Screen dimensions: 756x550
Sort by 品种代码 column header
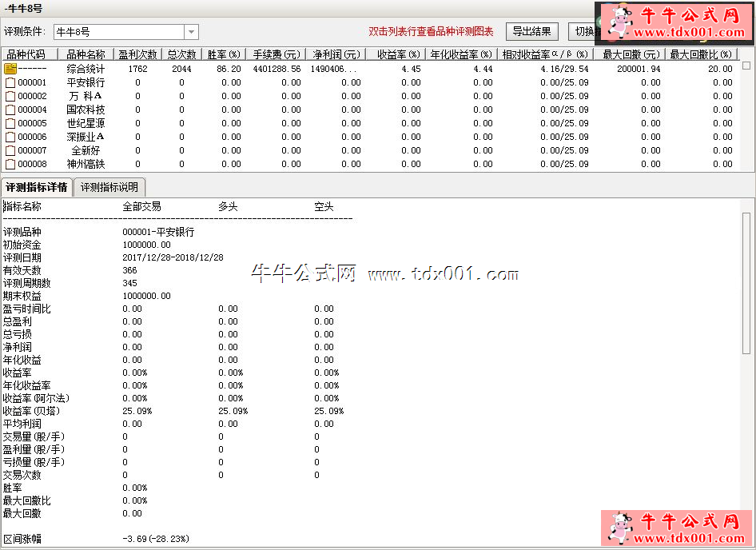30,54
